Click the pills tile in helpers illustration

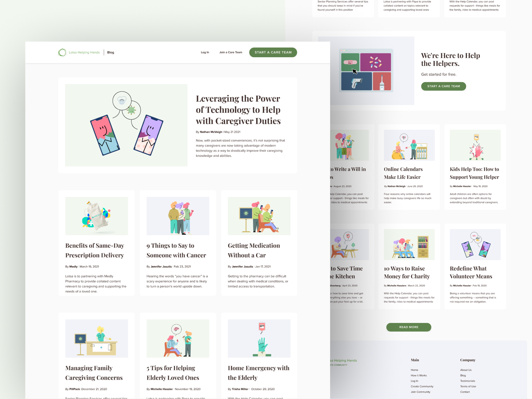(x=375, y=62)
